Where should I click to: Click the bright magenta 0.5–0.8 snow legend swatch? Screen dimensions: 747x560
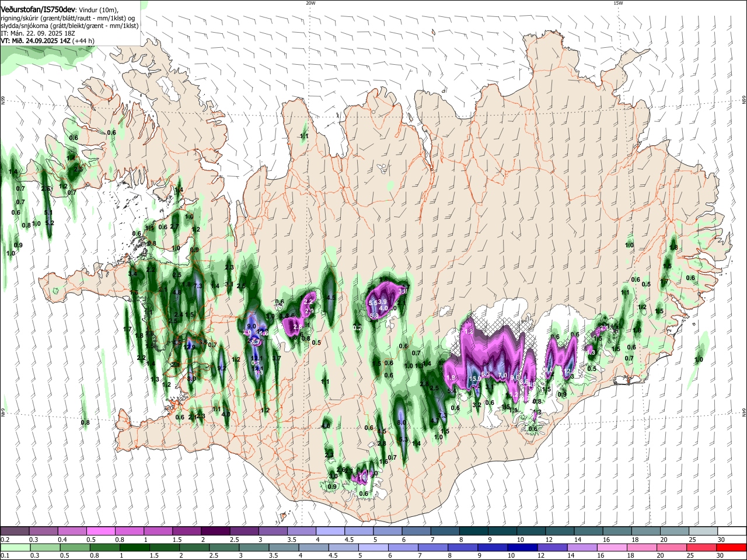100,531
